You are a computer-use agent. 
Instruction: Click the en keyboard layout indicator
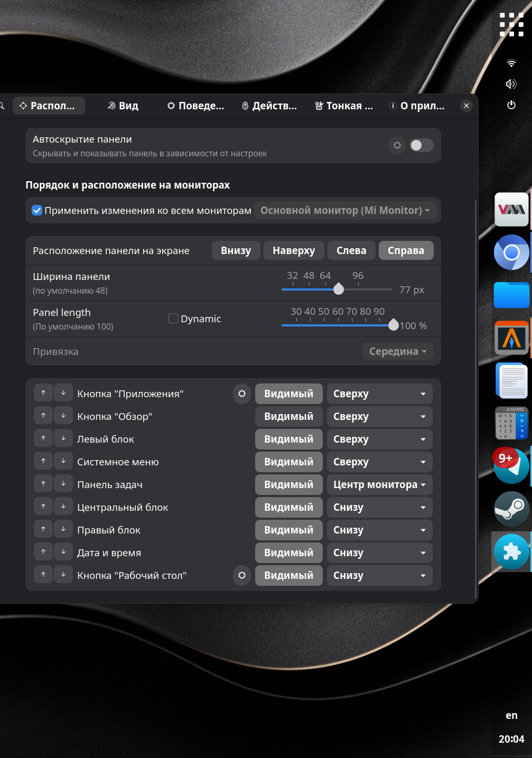click(x=511, y=715)
